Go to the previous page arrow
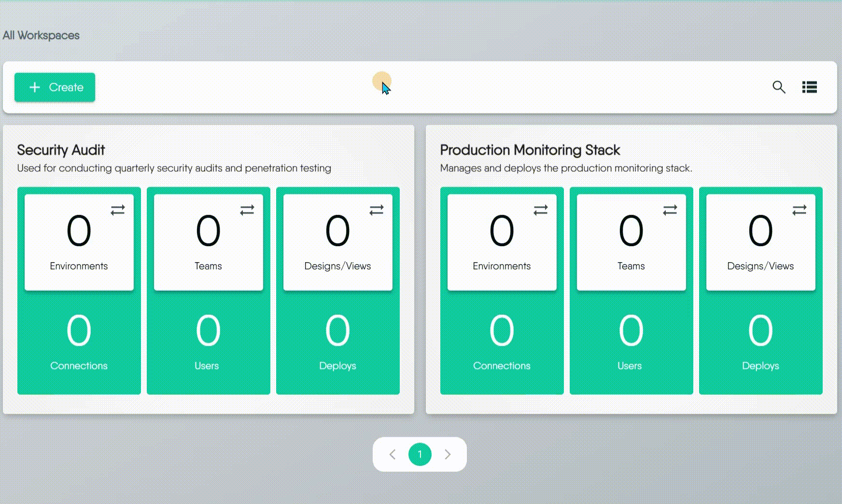The image size is (842, 504). [393, 454]
